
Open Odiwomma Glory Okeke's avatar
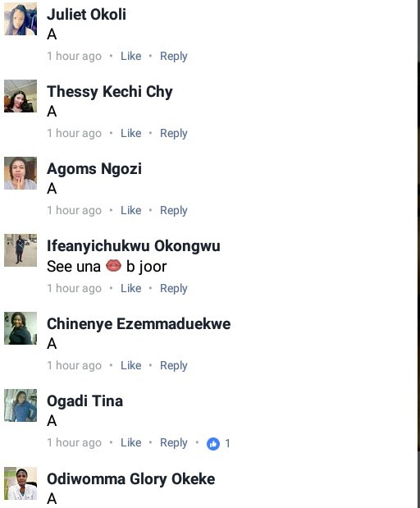point(21,483)
